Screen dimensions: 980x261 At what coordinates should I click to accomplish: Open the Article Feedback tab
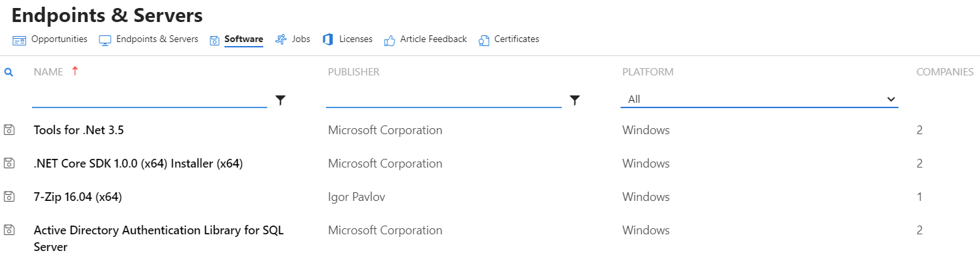click(426, 39)
